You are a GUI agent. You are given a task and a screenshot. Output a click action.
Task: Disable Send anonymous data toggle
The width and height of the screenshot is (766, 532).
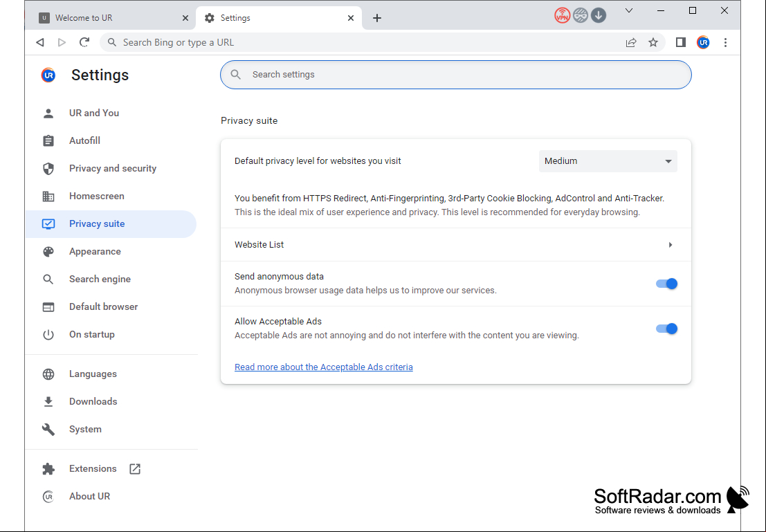[x=666, y=284]
